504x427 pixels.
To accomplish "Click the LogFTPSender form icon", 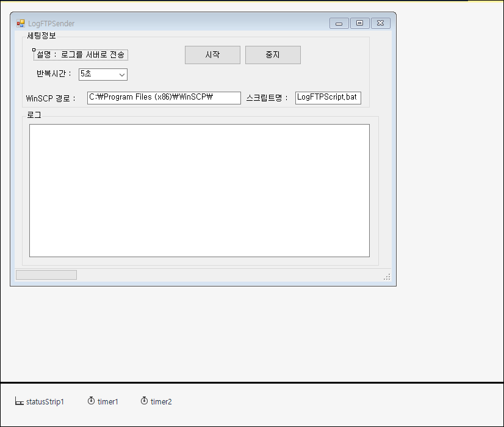I will point(21,23).
